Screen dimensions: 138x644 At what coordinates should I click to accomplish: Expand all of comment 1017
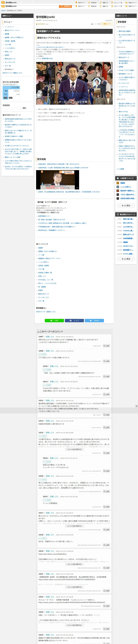(x=74, y=526)
